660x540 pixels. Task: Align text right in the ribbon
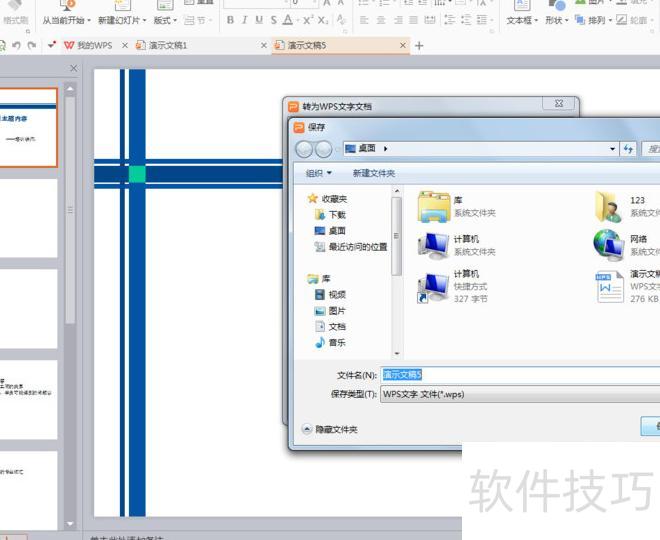click(x=398, y=20)
